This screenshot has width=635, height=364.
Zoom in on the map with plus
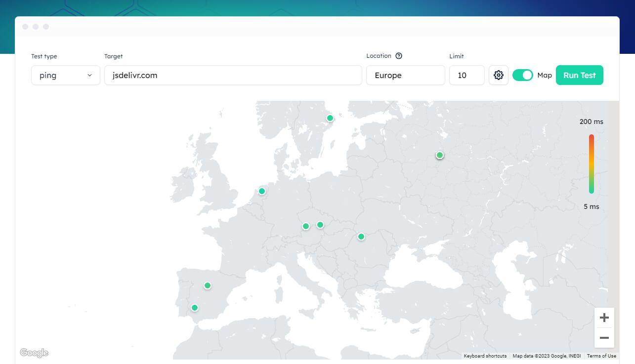click(604, 318)
